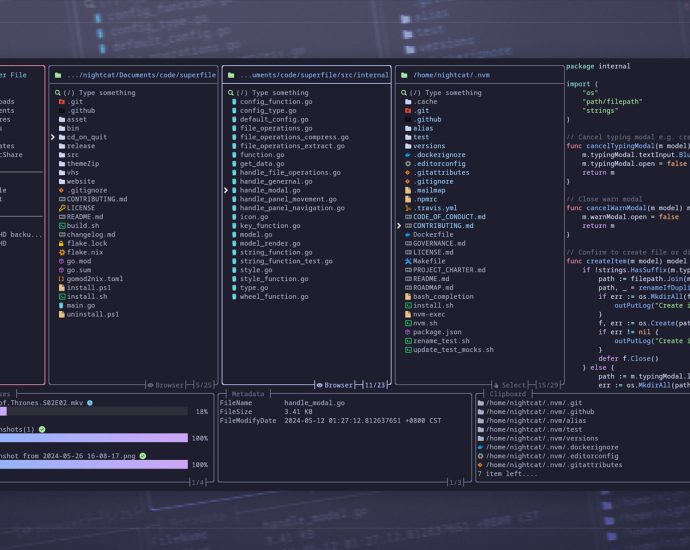The image size is (690, 550).
Task: Click the Browser mode label in superfile panel
Action: (169, 385)
